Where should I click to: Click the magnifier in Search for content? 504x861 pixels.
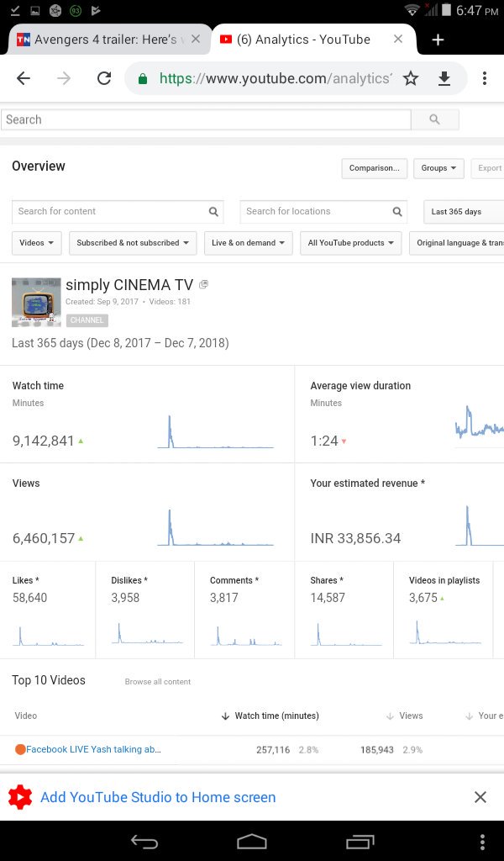click(x=213, y=211)
